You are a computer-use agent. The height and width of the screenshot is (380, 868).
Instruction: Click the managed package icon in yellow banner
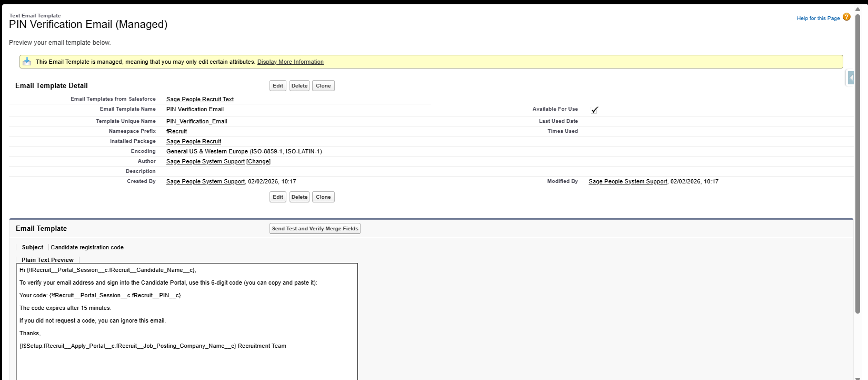click(27, 62)
